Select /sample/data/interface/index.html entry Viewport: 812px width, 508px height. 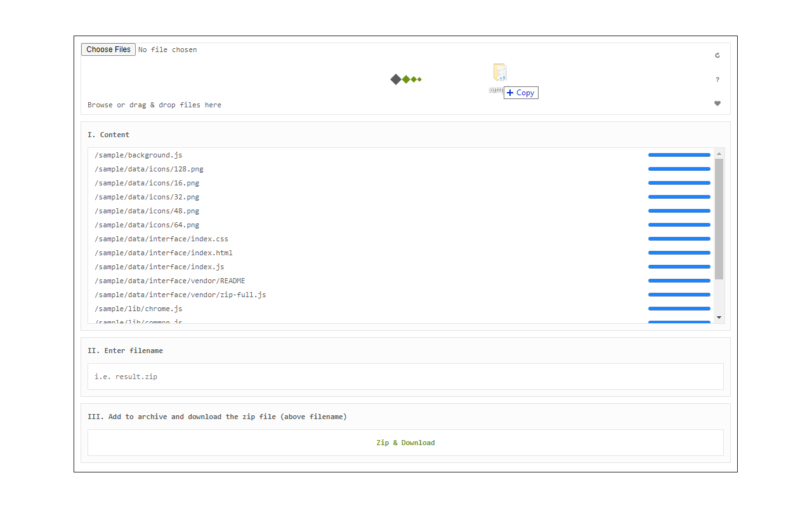tap(164, 253)
